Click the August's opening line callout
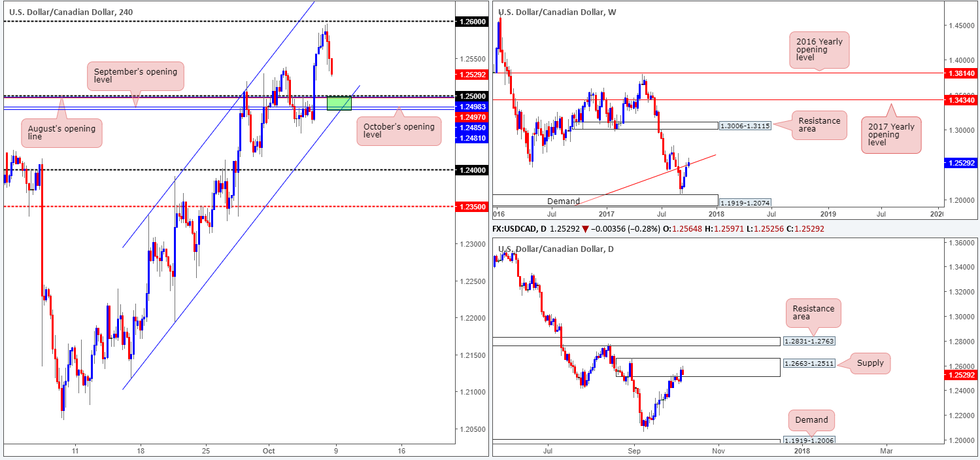The image size is (980, 460). (x=61, y=133)
